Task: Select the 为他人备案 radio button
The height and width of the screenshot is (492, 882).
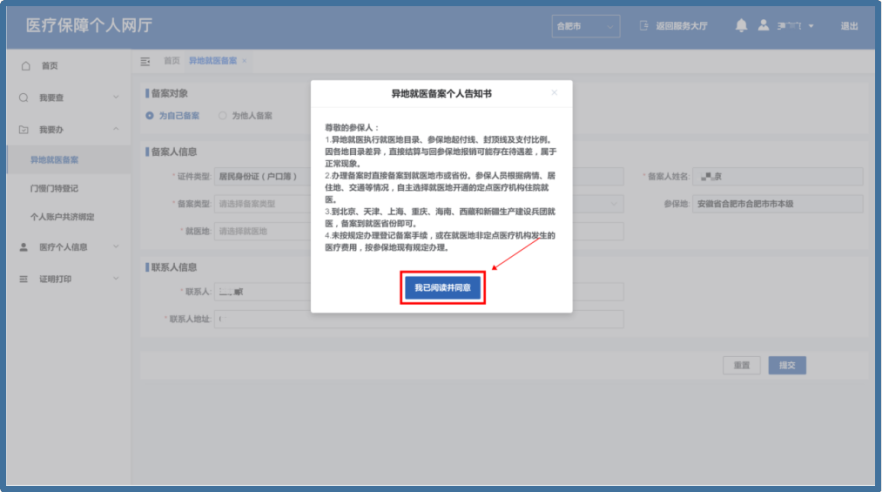Action: coord(222,116)
